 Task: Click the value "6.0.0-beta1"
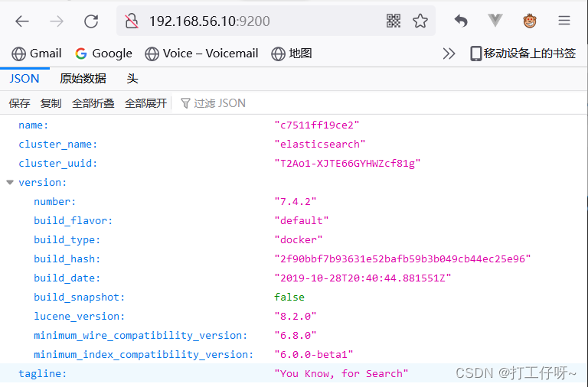314,354
